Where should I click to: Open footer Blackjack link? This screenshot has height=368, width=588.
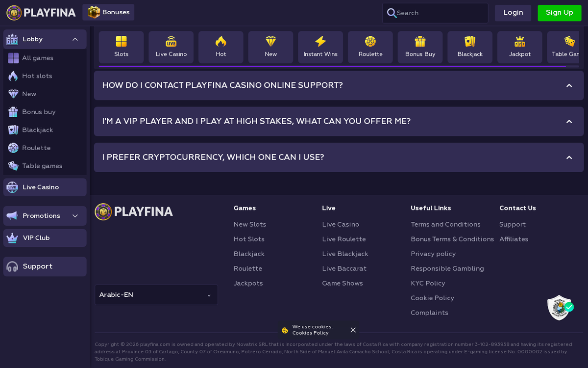(249, 254)
